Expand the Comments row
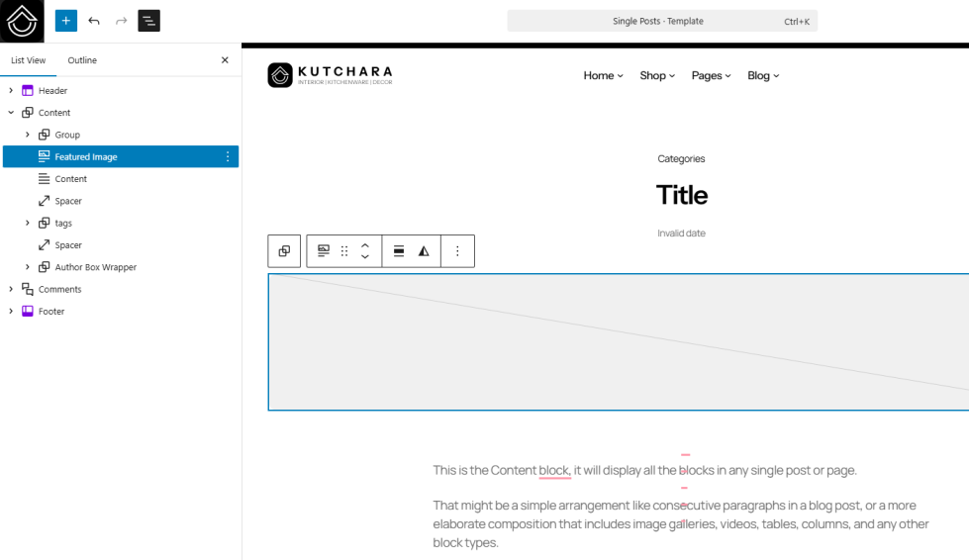The width and height of the screenshot is (969, 560). point(11,289)
